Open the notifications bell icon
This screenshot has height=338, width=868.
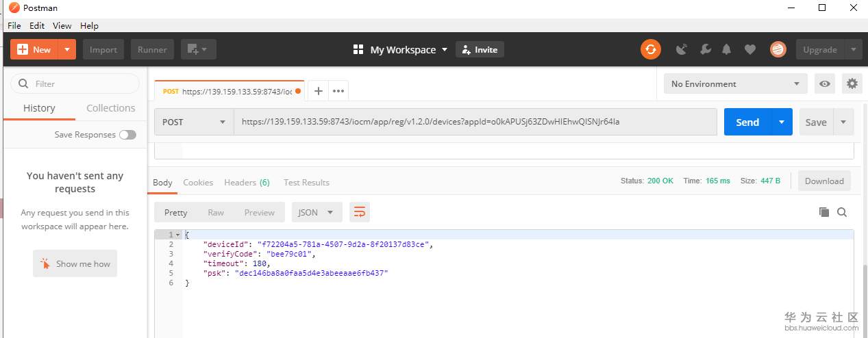(x=727, y=49)
